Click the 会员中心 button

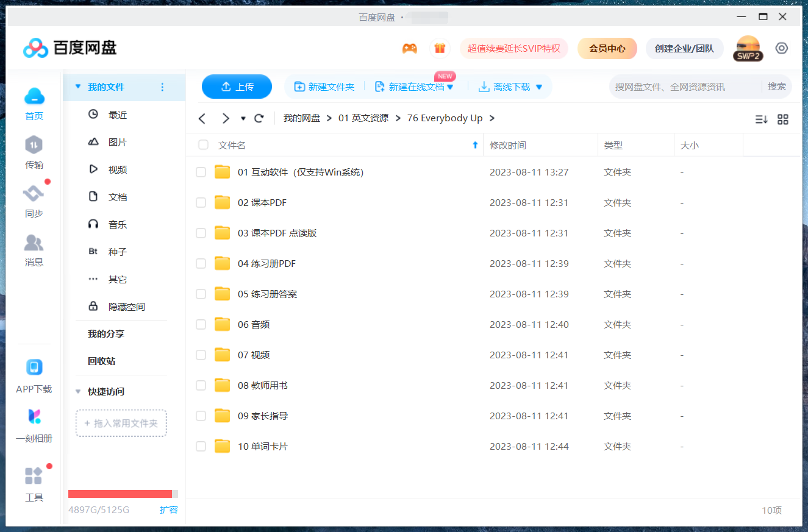pyautogui.click(x=607, y=48)
